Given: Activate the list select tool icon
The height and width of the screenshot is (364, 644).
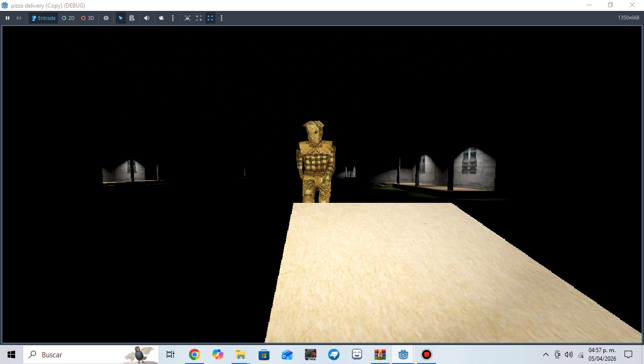Looking at the screenshot, I should [x=132, y=18].
